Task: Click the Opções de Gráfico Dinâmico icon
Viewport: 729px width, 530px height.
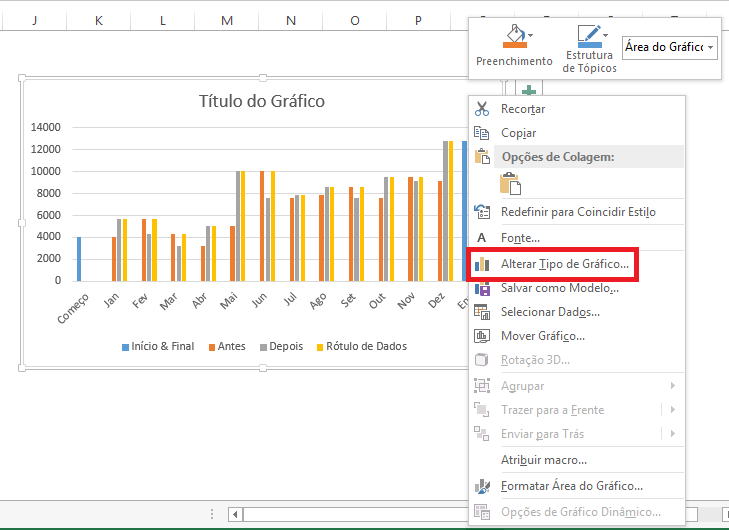Action: coord(482,512)
